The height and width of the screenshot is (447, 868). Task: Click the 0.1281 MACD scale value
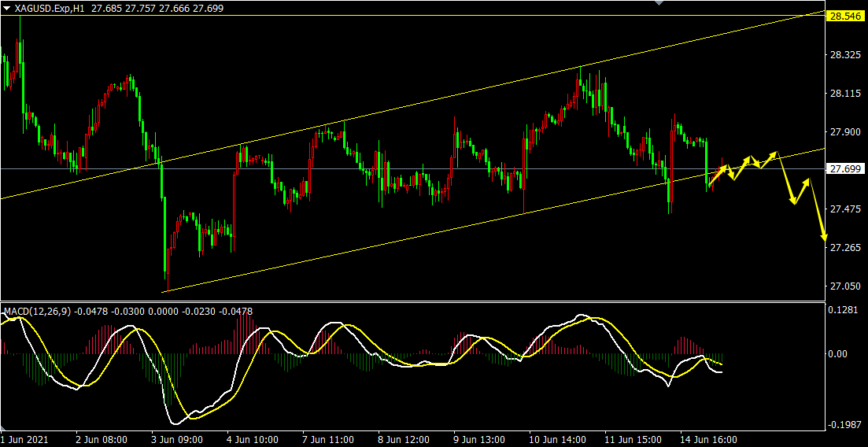coord(844,310)
